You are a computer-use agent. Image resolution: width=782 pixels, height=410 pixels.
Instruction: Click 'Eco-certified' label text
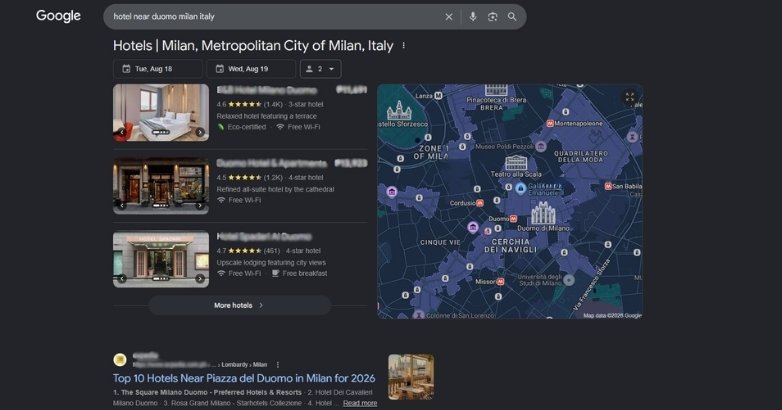[247, 127]
